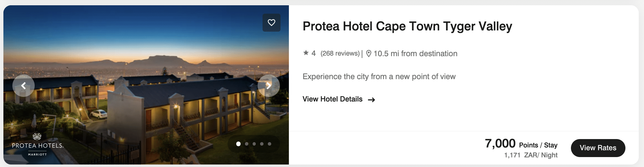644x167 pixels.
Task: Select the fifth carousel dot indicator
Action: point(270,144)
